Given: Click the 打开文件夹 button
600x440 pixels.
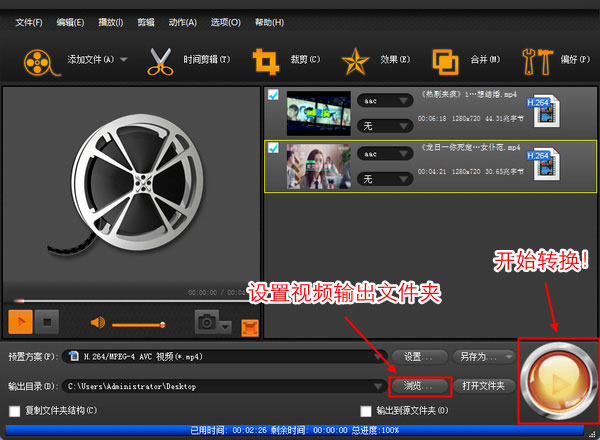Looking at the screenshot, I should pyautogui.click(x=484, y=386).
